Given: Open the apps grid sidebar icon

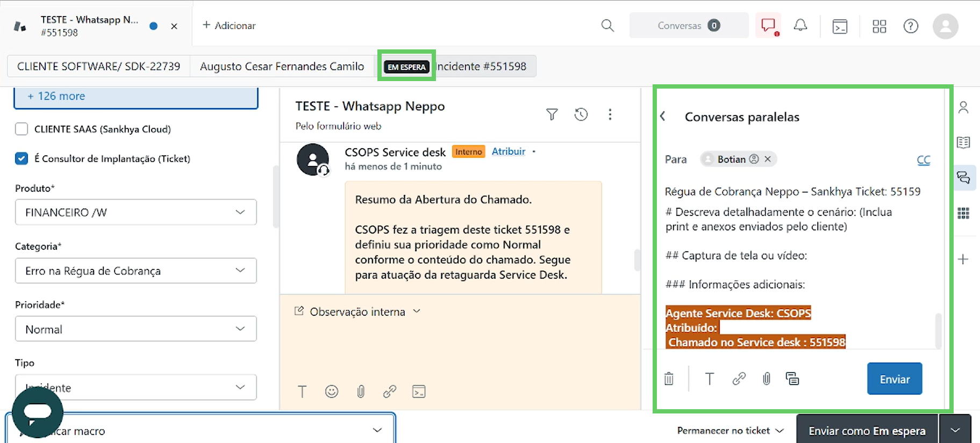Looking at the screenshot, I should [963, 213].
